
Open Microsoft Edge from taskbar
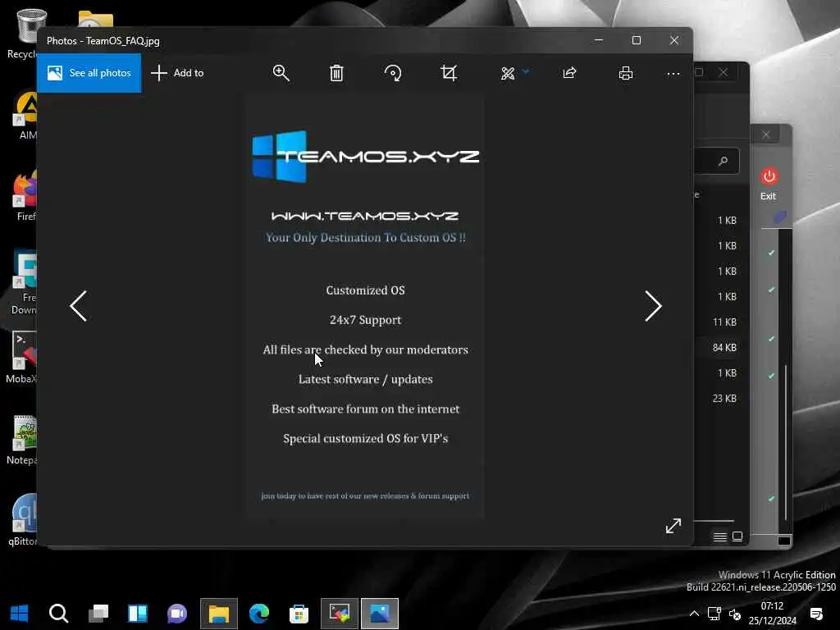click(x=259, y=614)
